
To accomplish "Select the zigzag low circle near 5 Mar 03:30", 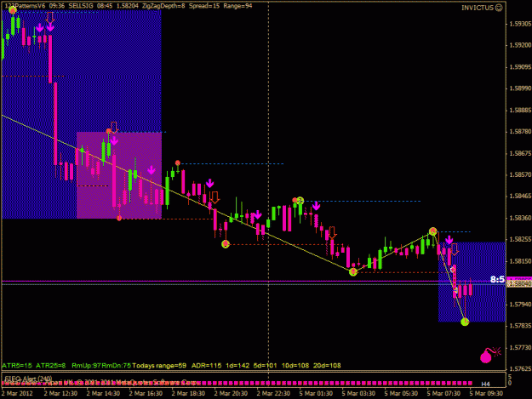I will pos(353,271).
